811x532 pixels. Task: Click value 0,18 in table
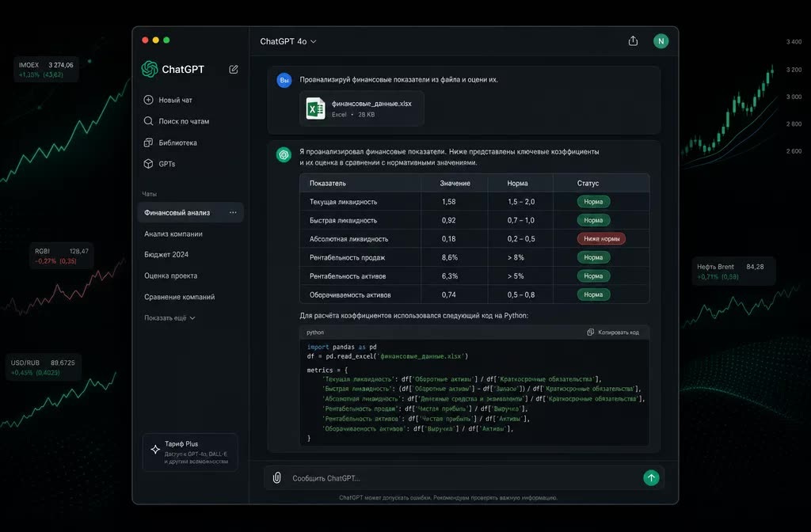(x=448, y=239)
